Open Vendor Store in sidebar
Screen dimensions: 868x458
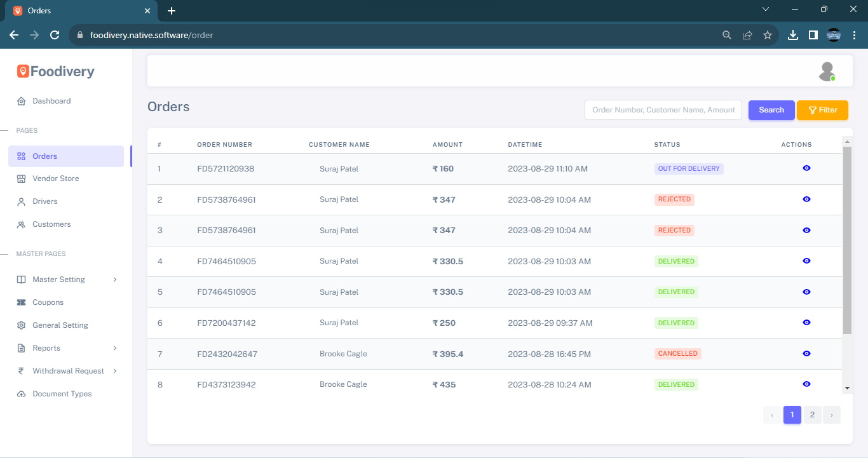tap(66, 178)
